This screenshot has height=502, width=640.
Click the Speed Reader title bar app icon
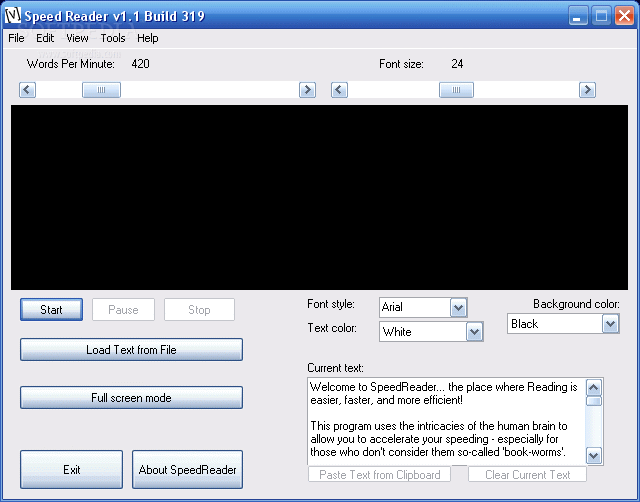click(x=13, y=16)
